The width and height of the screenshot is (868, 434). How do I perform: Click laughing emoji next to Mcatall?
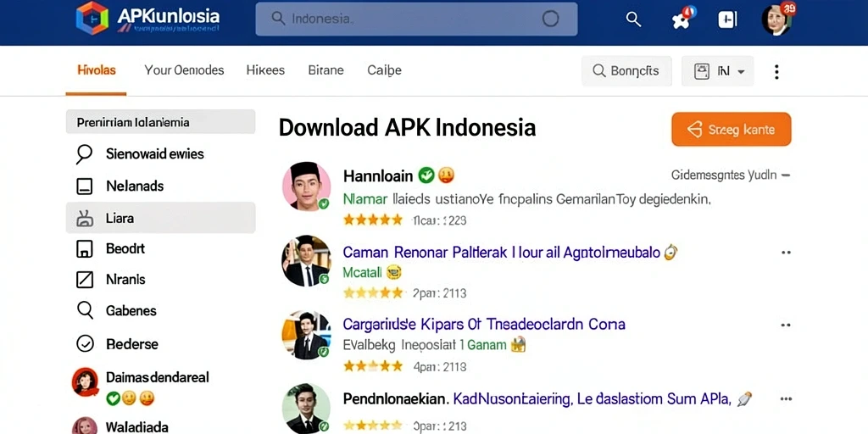click(x=393, y=272)
